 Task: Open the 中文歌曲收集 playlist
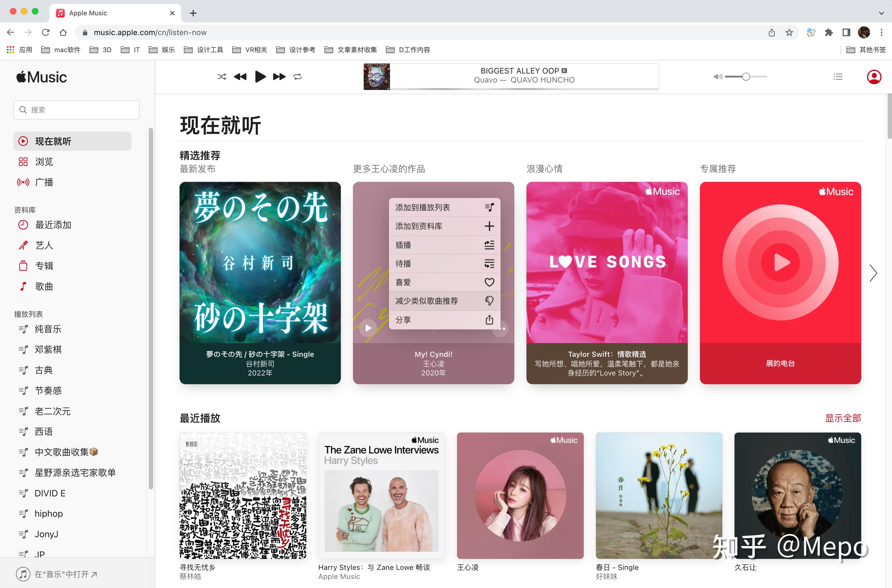point(72,452)
